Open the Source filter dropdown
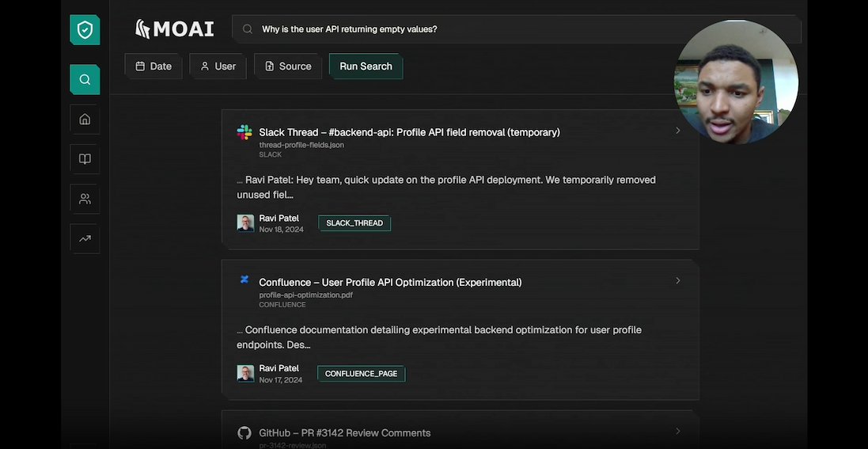 click(x=288, y=66)
